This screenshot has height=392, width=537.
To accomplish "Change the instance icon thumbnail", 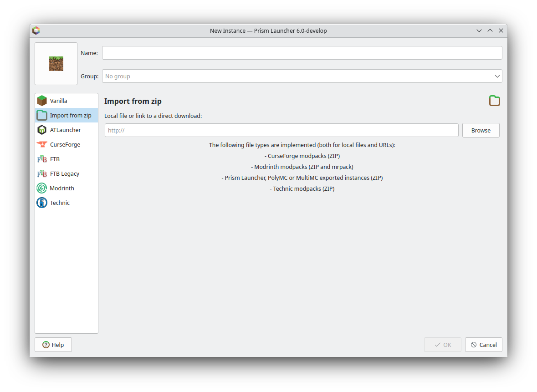I will (x=56, y=63).
